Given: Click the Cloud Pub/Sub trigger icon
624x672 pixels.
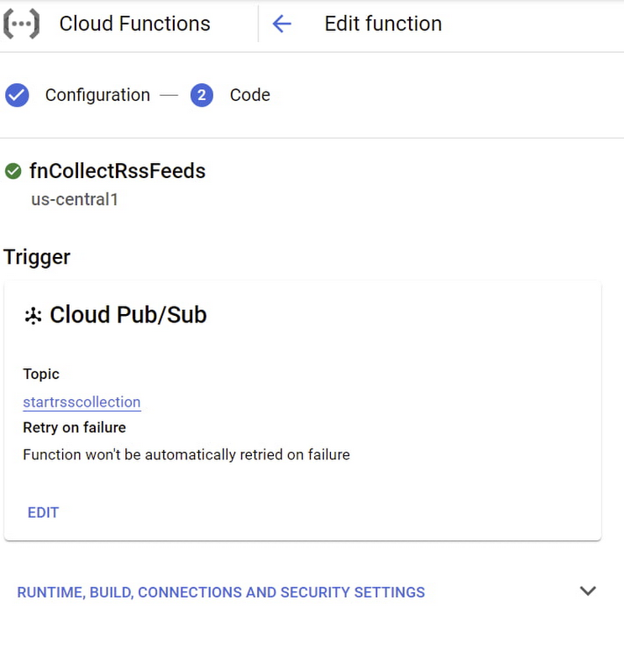Looking at the screenshot, I should pyautogui.click(x=33, y=316).
